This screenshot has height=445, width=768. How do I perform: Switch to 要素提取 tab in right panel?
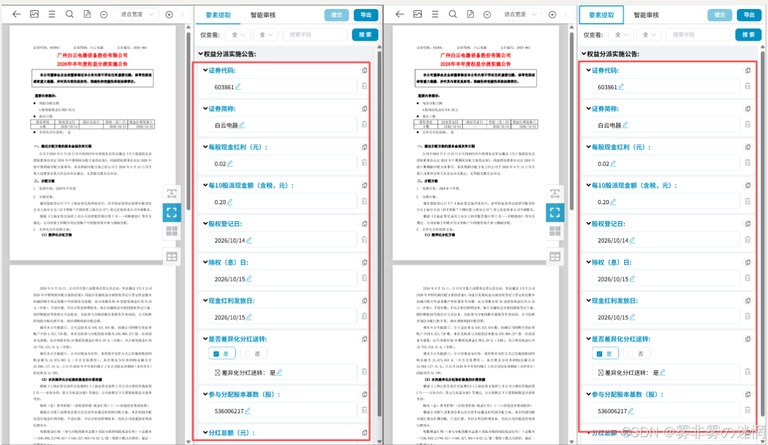point(601,15)
